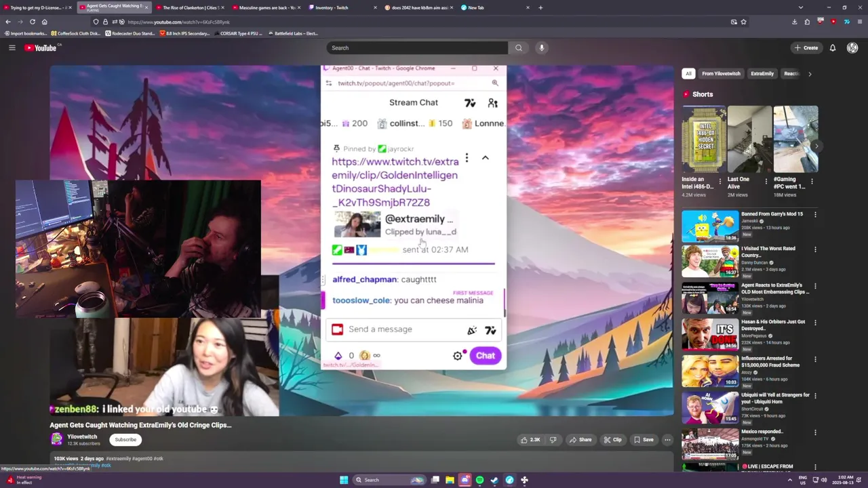
Task: Open Windows Start button on taskbar
Action: pyautogui.click(x=344, y=480)
